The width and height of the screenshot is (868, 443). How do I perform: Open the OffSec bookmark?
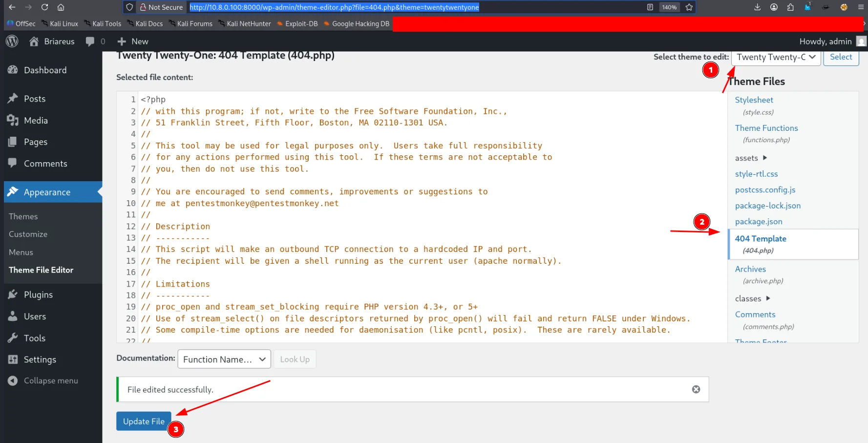[x=21, y=23]
